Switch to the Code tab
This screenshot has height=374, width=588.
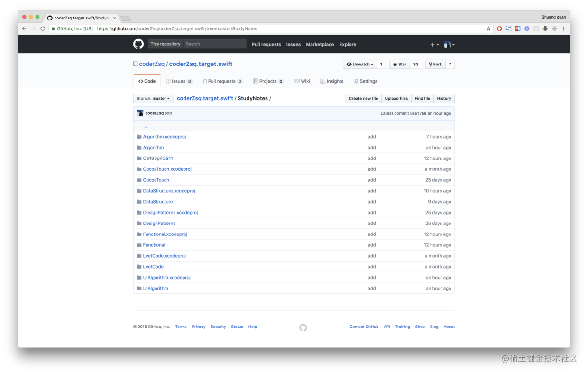147,81
